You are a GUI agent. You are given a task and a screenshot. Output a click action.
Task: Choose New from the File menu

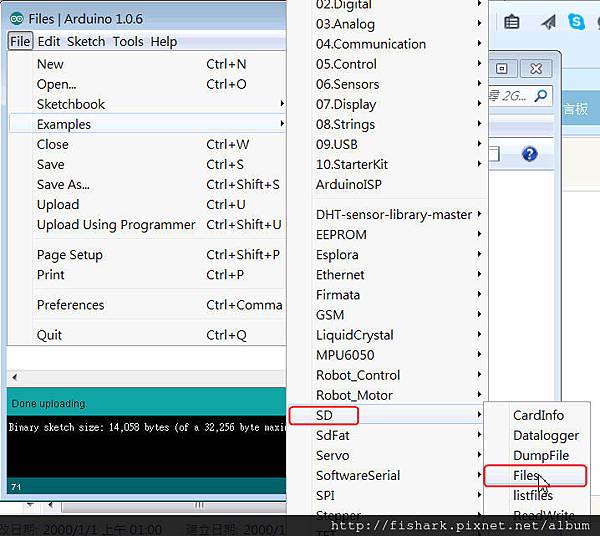coord(147,64)
